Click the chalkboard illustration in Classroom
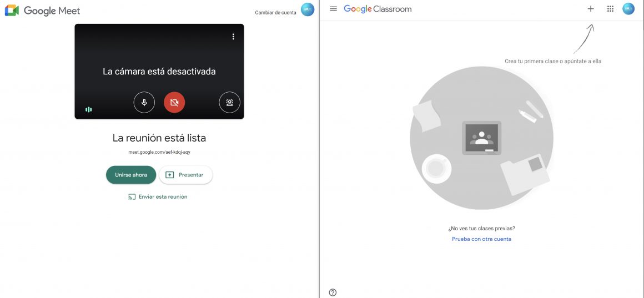 tap(481, 138)
